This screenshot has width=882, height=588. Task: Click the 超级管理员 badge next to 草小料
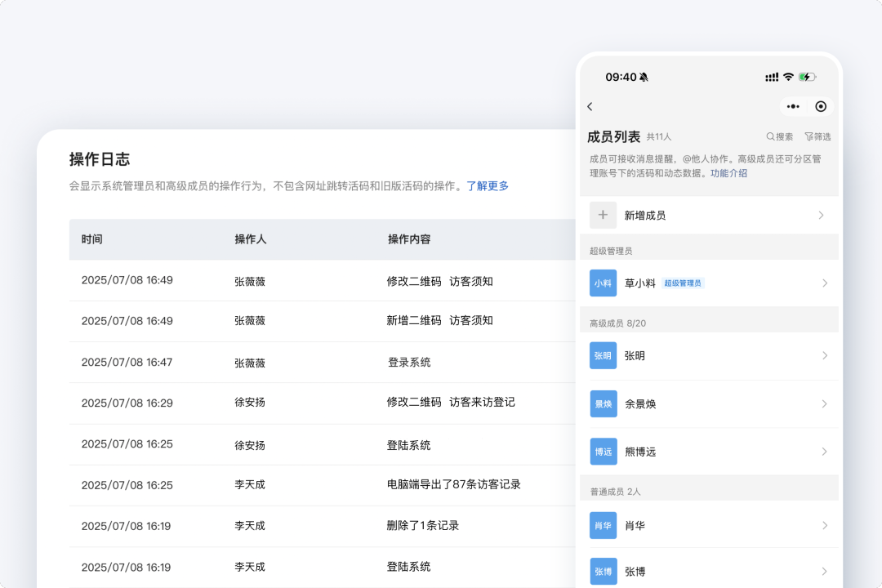683,283
